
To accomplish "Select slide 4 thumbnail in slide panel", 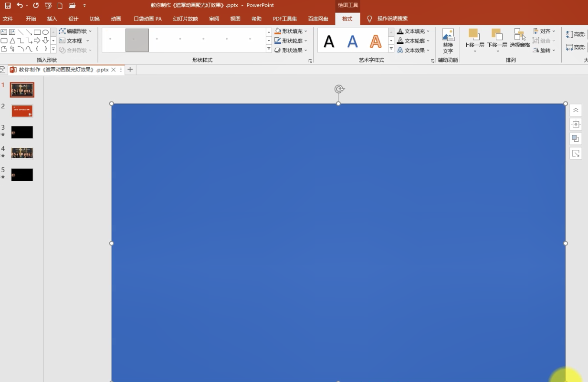I will pyautogui.click(x=22, y=153).
